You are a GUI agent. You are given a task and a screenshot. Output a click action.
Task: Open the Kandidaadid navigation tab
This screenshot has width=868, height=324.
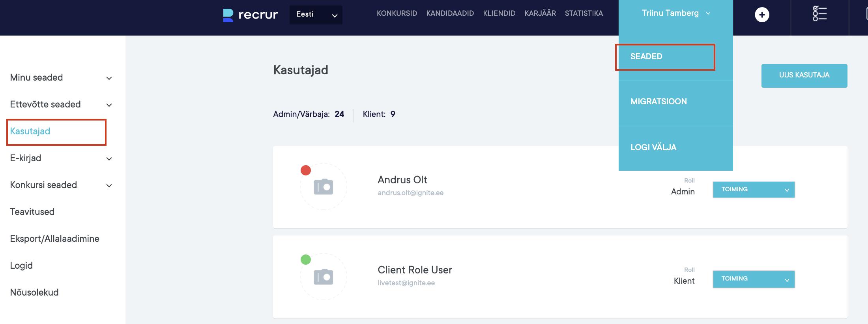(450, 13)
